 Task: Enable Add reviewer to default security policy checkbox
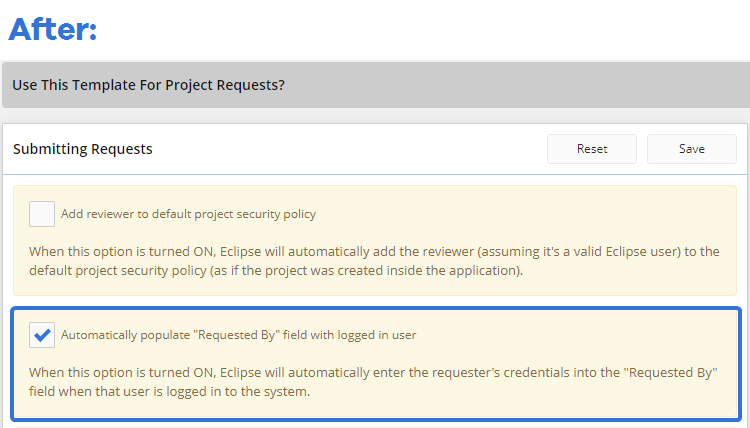(42, 213)
